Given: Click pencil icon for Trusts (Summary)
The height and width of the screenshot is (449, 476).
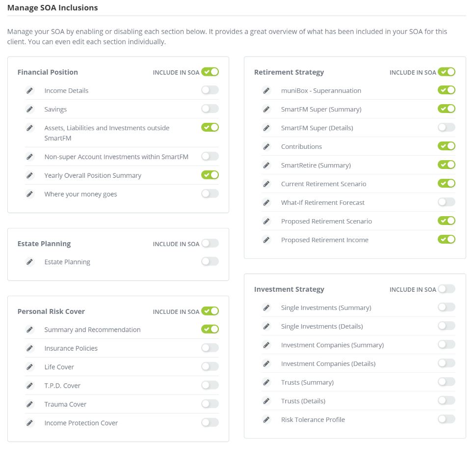Looking at the screenshot, I should [266, 382].
